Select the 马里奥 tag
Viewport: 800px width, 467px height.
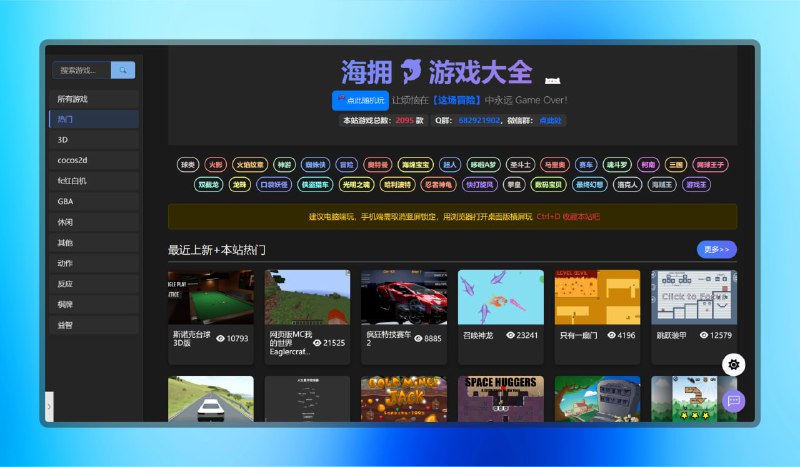coord(555,165)
